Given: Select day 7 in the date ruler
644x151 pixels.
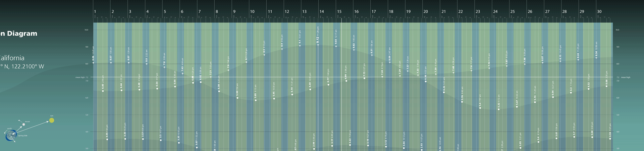Looking at the screenshot, I should pyautogui.click(x=200, y=11).
